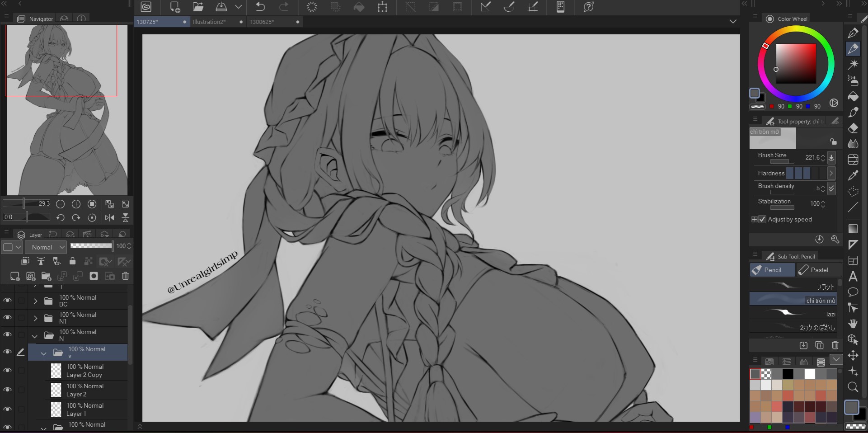
Task: Click the Save icon in the top toolbar
Action: [221, 7]
